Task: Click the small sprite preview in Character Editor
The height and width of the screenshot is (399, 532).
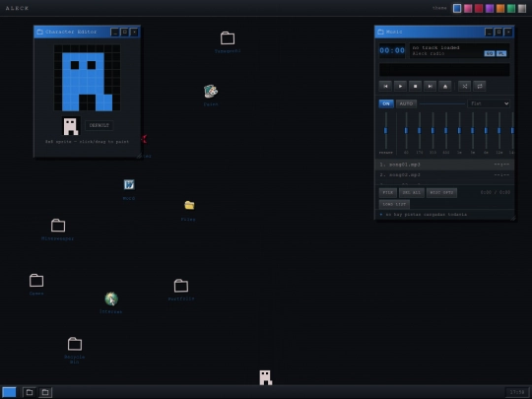Action: (x=71, y=126)
